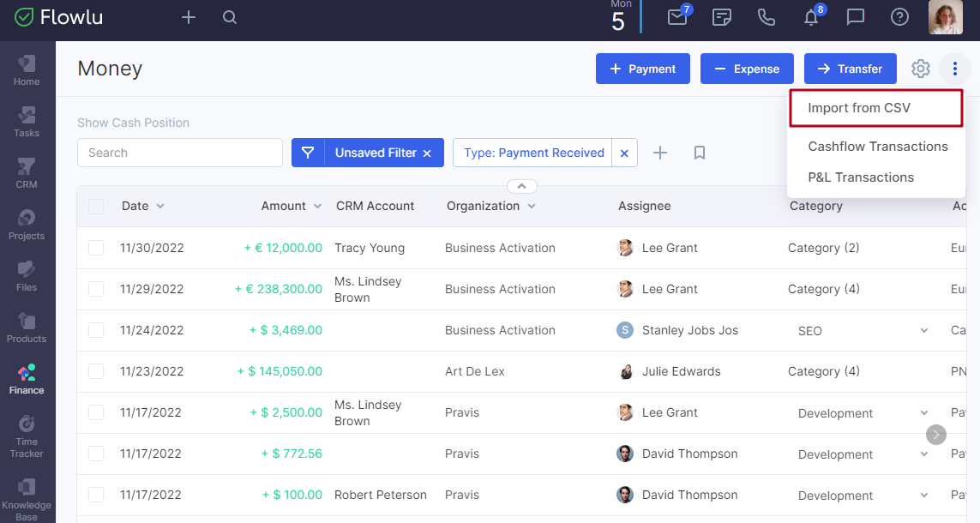Screen dimensions: 980x523
Task: Add a new Expense
Action: (747, 69)
